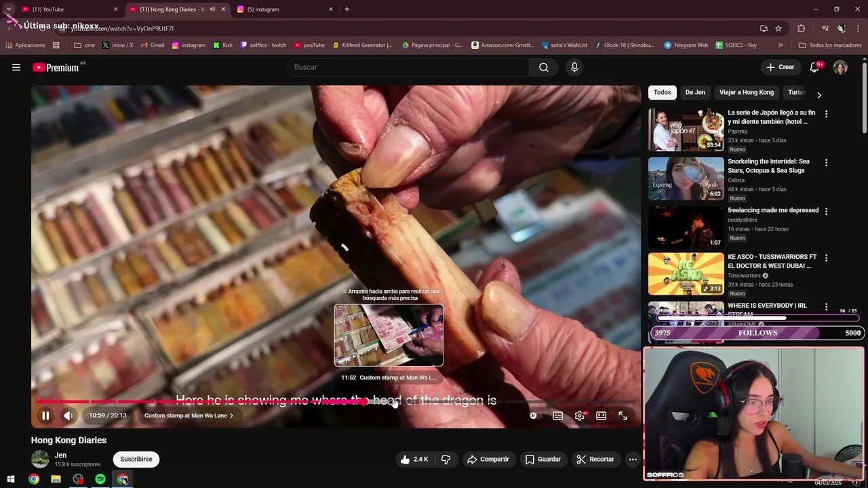Open Jen's channel avatar
The image size is (868, 488).
click(40, 459)
